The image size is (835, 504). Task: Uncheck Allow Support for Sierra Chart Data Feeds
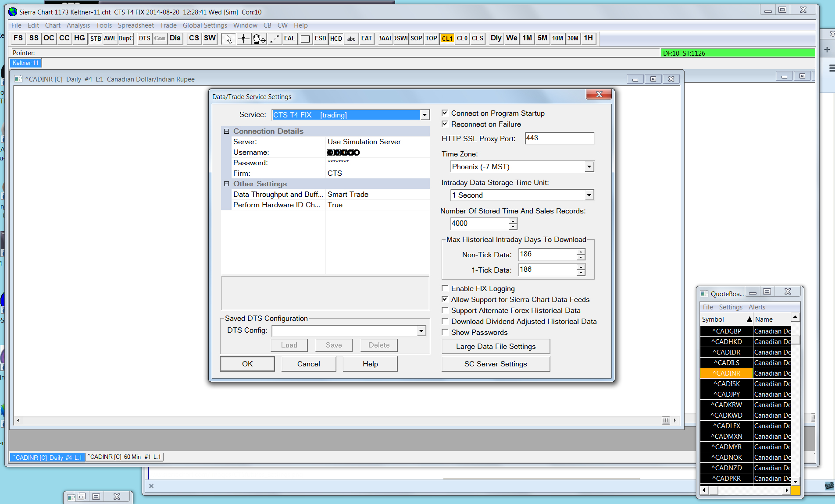pyautogui.click(x=445, y=299)
